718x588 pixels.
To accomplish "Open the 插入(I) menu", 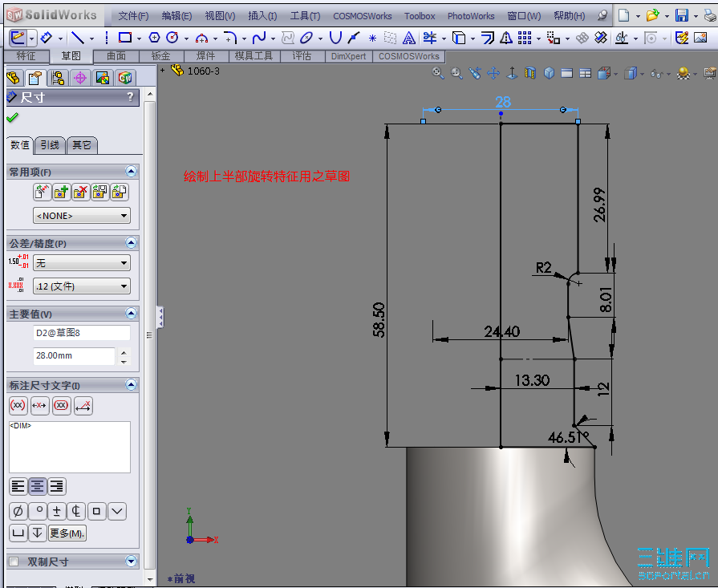I will coord(262,16).
